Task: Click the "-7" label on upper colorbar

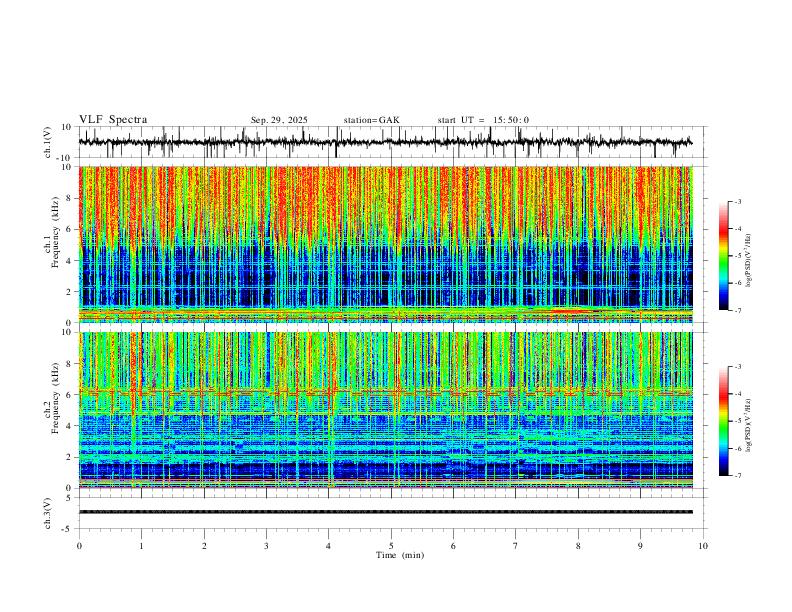Action: [737, 310]
